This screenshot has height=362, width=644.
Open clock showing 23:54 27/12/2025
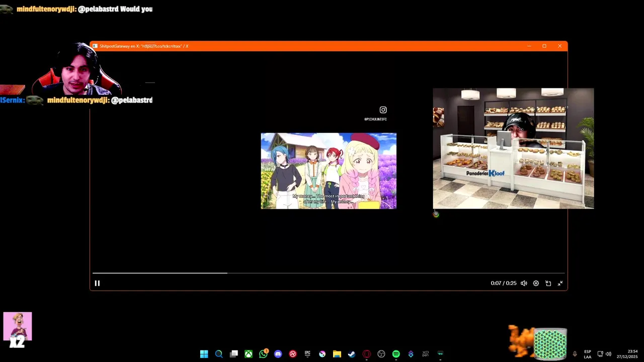coord(627,354)
